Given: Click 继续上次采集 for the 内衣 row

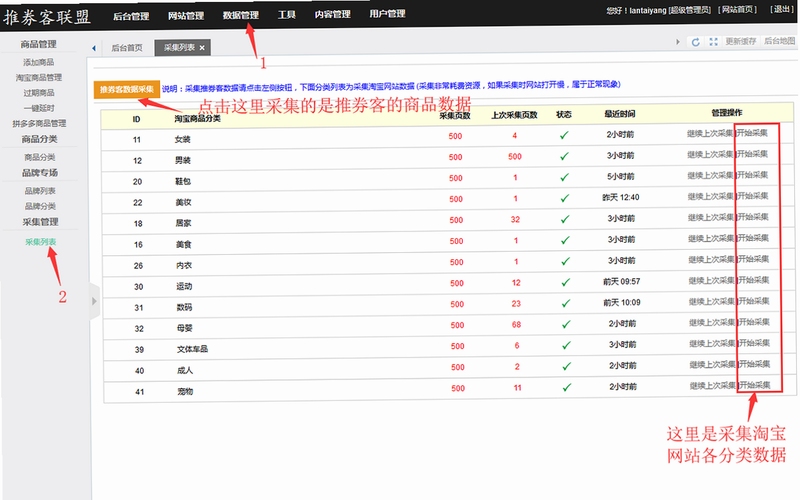Looking at the screenshot, I should click(x=711, y=260).
